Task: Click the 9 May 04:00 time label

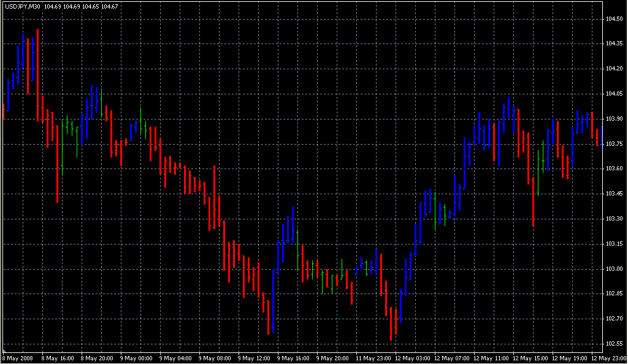Action: [175, 358]
